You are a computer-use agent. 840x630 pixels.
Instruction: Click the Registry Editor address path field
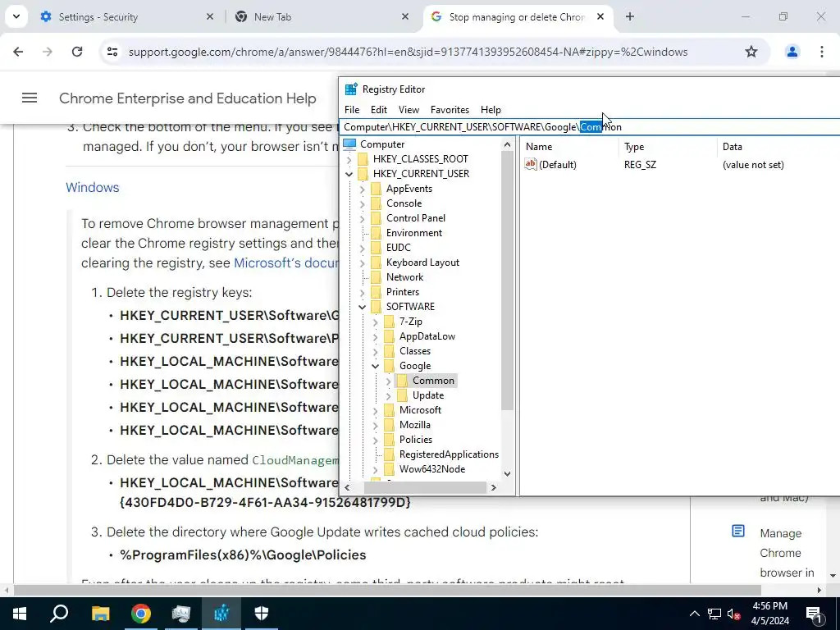[589, 127]
